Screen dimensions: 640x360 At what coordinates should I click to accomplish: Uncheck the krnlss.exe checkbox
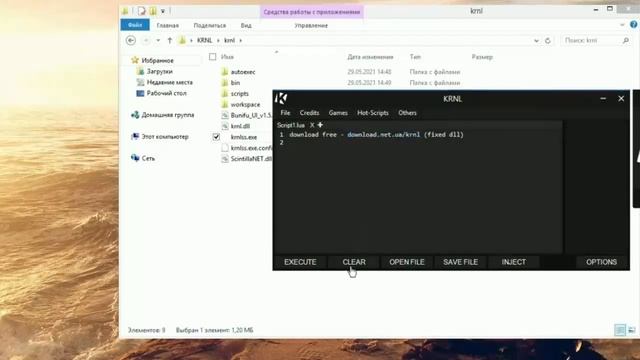[216, 137]
